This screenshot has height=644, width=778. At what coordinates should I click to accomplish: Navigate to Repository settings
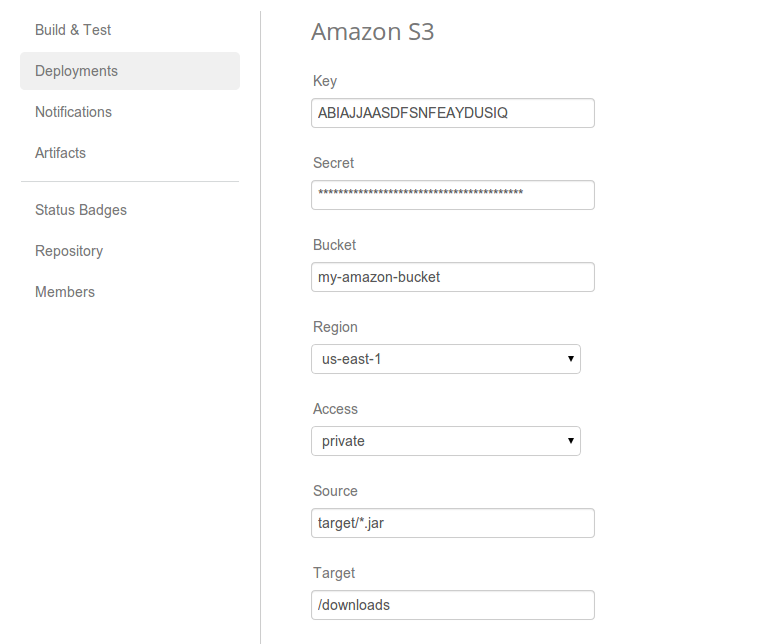tap(69, 251)
